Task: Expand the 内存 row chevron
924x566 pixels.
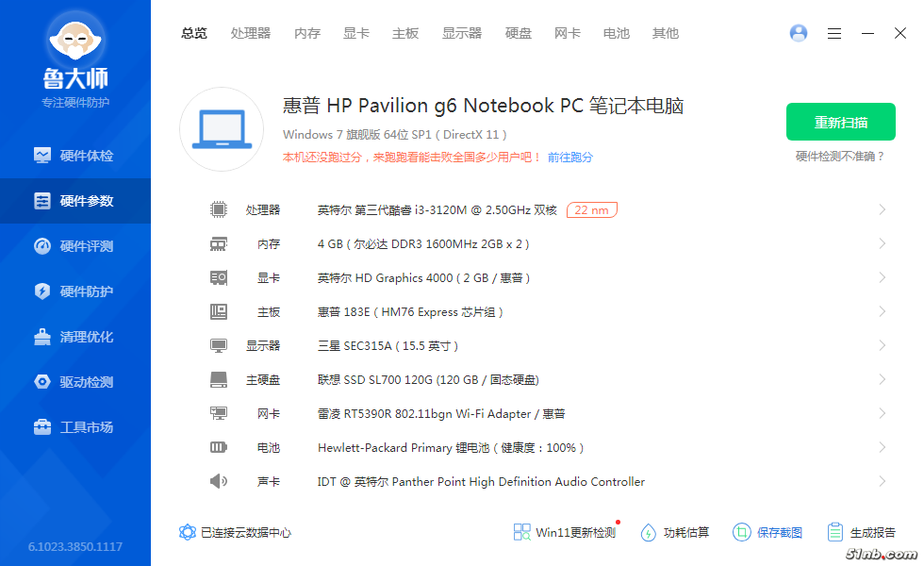Action: (883, 243)
